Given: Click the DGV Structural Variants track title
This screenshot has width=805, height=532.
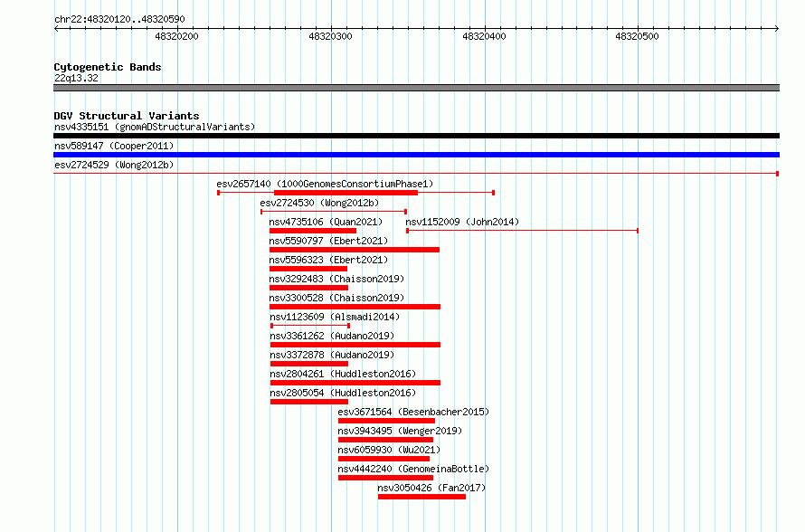Looking at the screenshot, I should click(x=127, y=116).
